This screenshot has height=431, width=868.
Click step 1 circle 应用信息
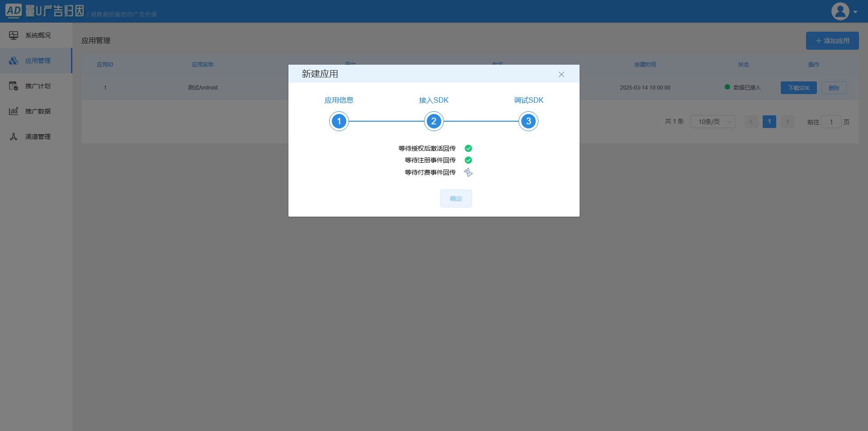tap(339, 121)
